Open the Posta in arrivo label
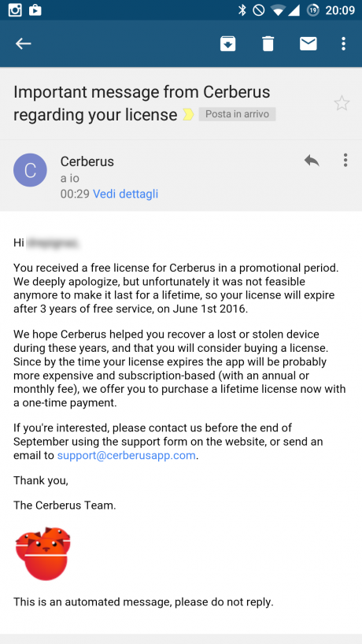This screenshot has height=644, width=362. (237, 114)
